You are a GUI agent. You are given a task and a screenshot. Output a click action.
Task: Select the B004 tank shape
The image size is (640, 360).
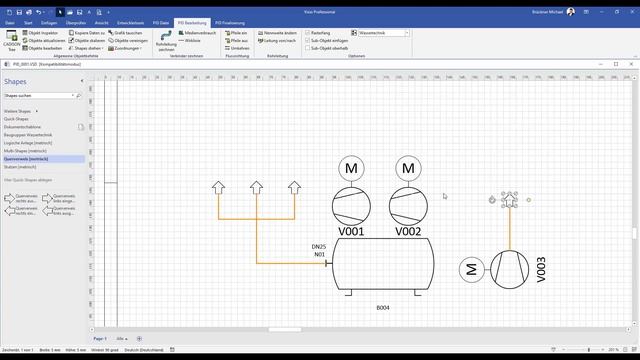383,264
